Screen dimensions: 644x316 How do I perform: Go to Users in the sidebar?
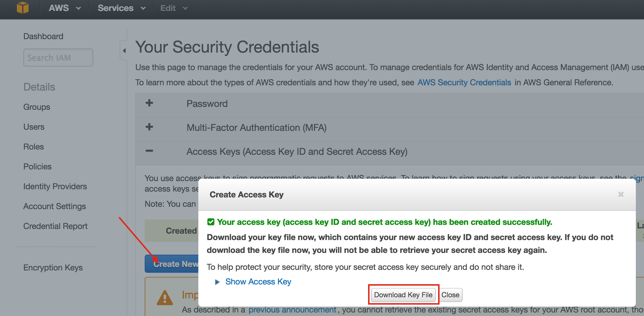(x=34, y=127)
